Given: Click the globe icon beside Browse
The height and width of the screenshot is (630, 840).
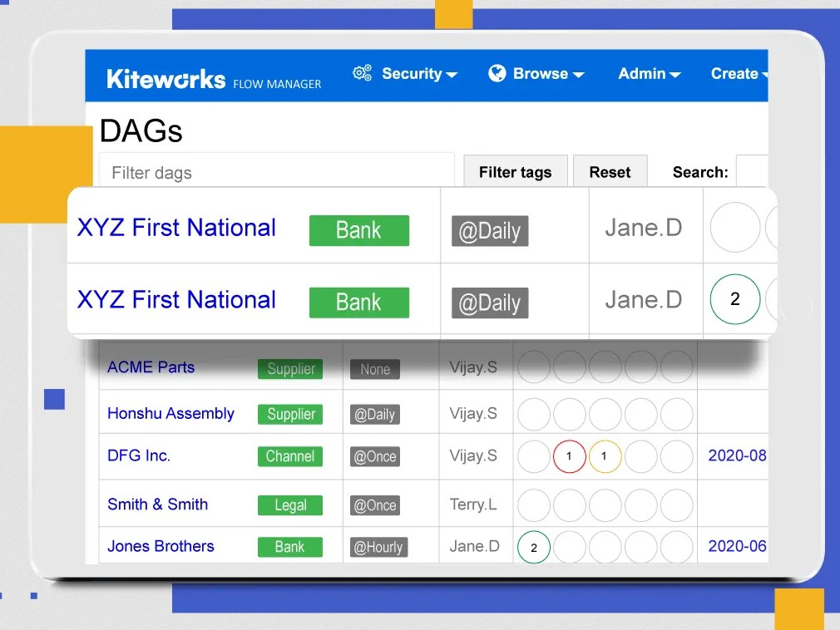Looking at the screenshot, I should click(x=497, y=73).
